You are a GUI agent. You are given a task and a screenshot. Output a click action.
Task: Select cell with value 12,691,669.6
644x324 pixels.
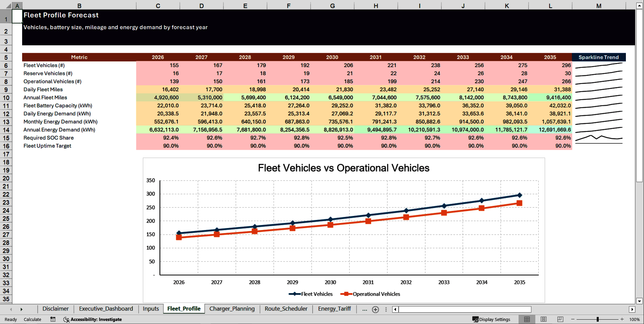pos(550,130)
